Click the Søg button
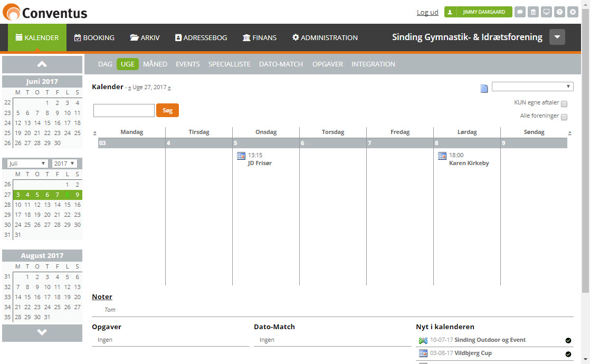 pyautogui.click(x=167, y=110)
